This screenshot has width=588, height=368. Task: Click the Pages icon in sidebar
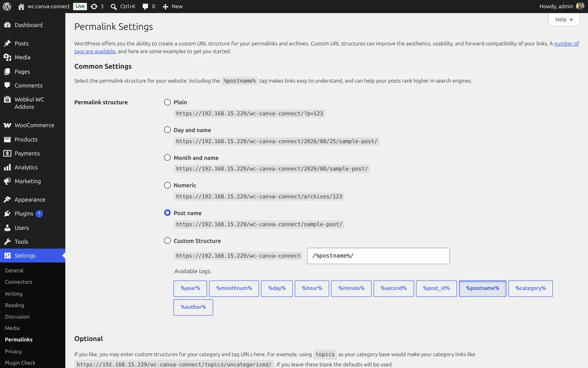pyautogui.click(x=7, y=71)
